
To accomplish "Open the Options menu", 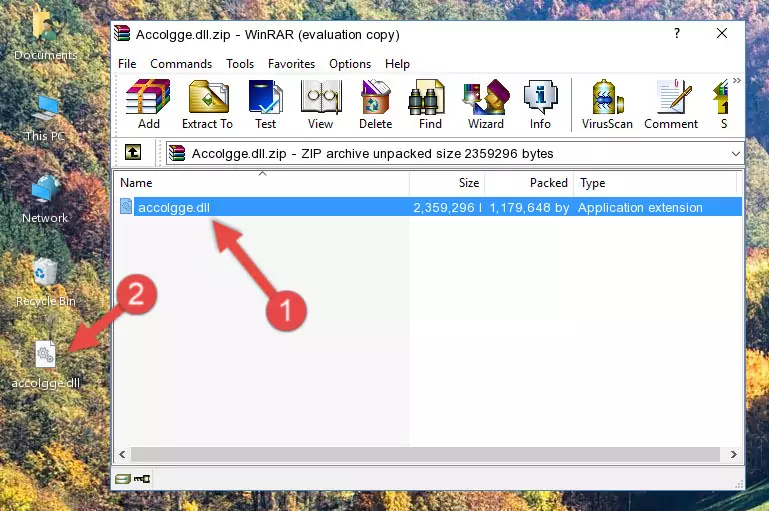I will 350,64.
